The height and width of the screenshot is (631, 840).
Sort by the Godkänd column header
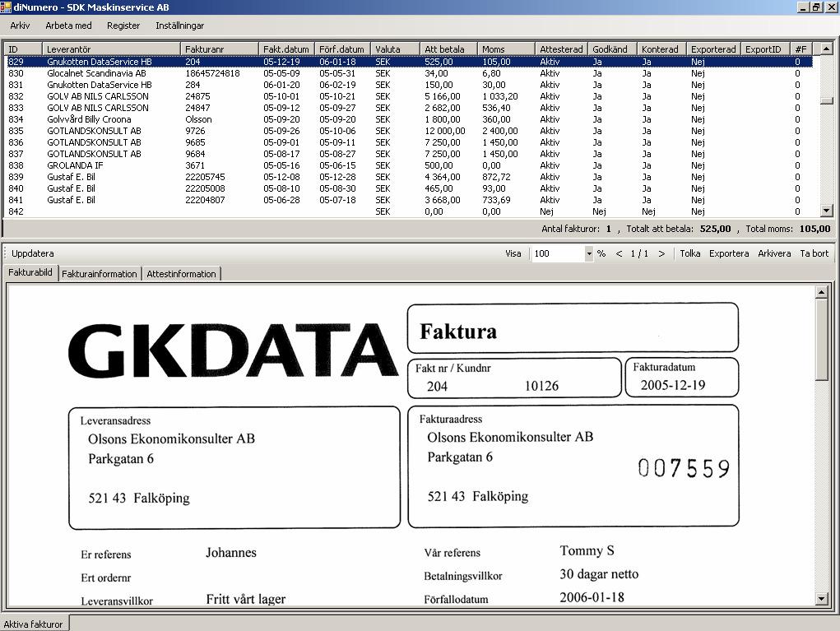pyautogui.click(x=612, y=49)
